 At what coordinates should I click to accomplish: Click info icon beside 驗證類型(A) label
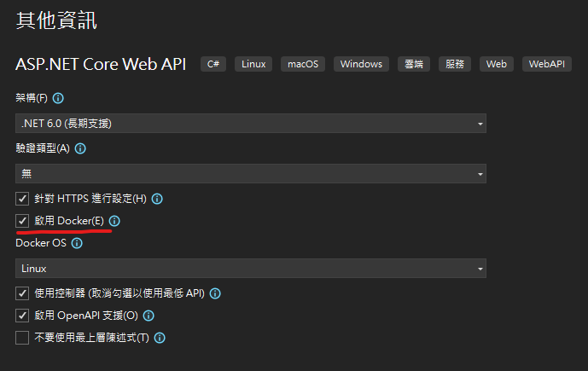80,148
